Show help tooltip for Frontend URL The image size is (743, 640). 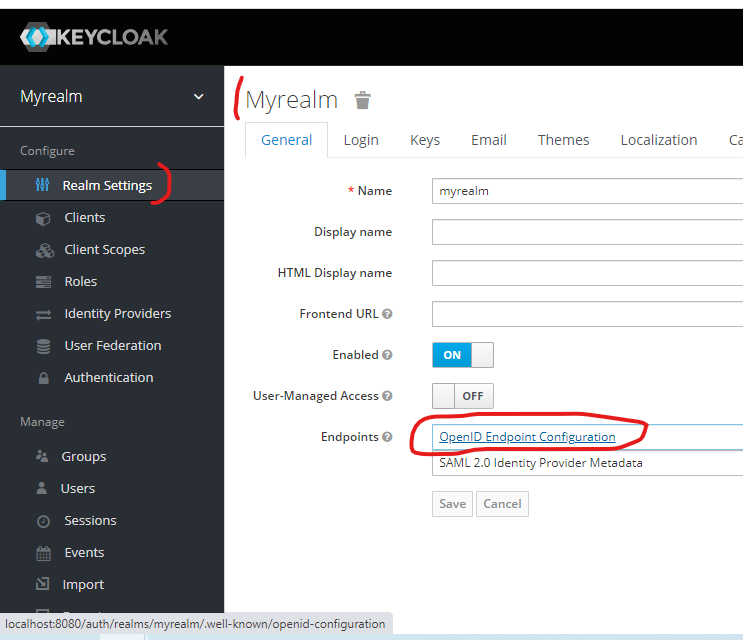point(387,314)
